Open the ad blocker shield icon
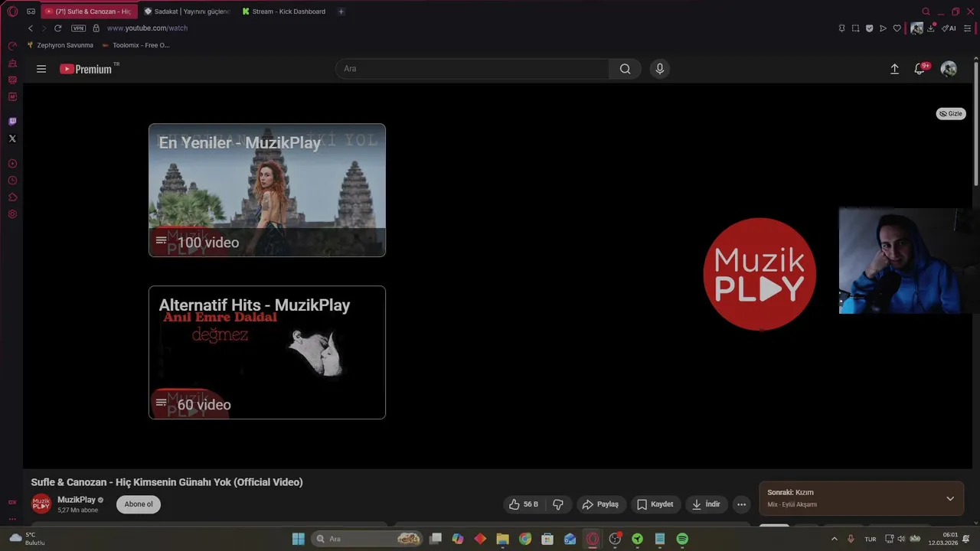Screen dimensions: 980x551 (869, 28)
